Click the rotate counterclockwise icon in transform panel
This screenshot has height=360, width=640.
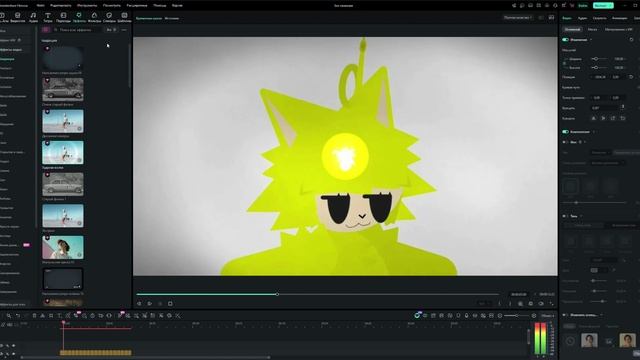[623, 118]
